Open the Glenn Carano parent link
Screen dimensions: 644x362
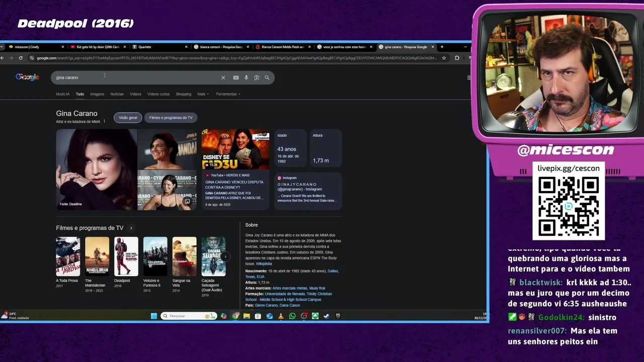point(266,305)
